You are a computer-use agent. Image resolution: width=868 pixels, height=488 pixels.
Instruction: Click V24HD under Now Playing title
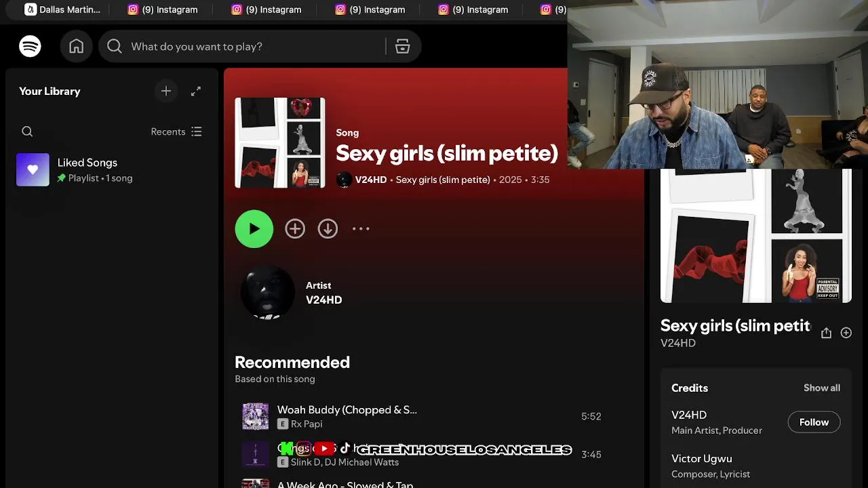pyautogui.click(x=678, y=343)
